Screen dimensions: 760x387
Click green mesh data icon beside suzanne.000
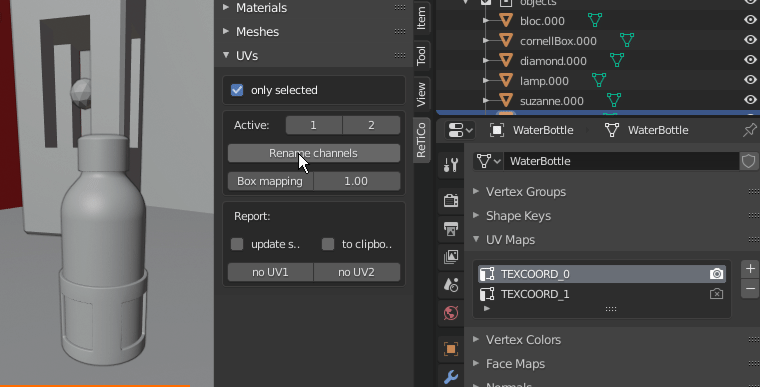coord(614,99)
